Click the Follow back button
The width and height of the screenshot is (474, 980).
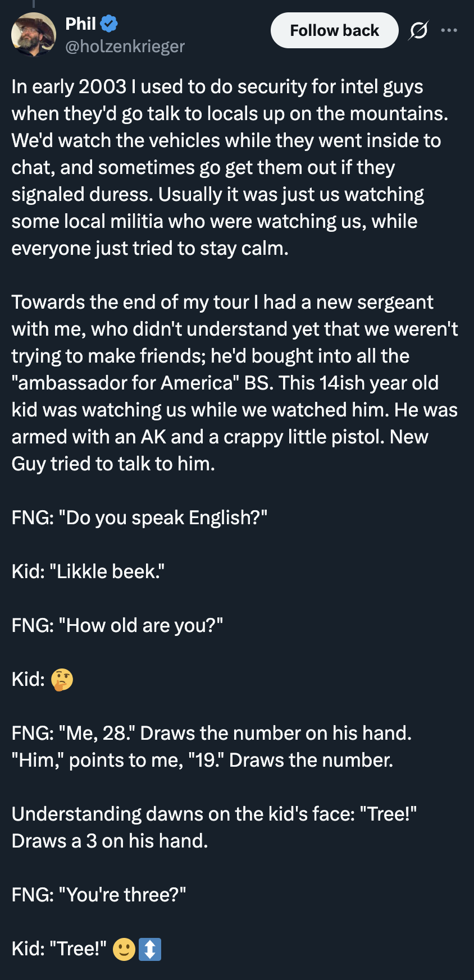pos(334,30)
